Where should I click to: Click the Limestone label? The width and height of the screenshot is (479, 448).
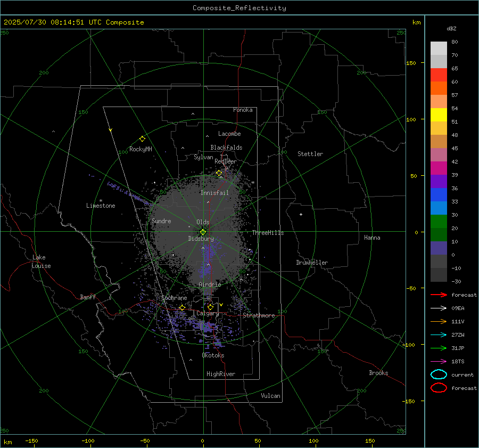point(101,206)
